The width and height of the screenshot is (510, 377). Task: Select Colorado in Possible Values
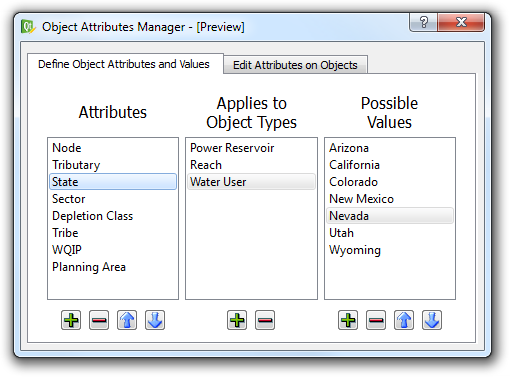[390, 182]
